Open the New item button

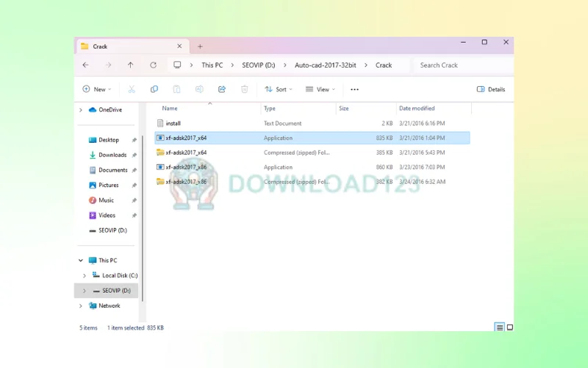pyautogui.click(x=96, y=89)
